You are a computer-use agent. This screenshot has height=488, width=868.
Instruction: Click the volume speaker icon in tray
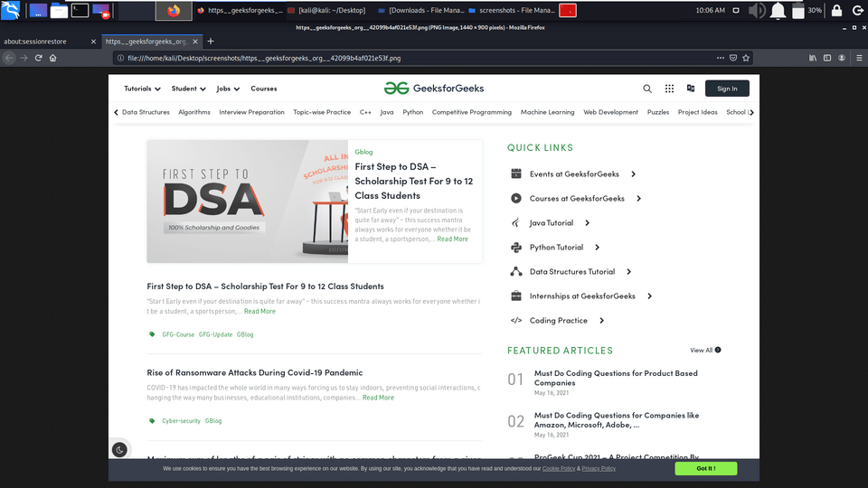pyautogui.click(x=756, y=11)
